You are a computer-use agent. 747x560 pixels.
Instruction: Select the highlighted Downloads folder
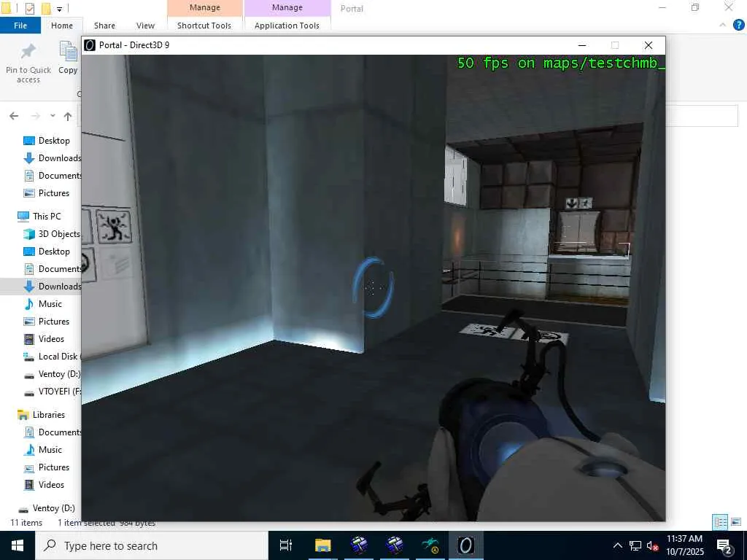point(41,286)
